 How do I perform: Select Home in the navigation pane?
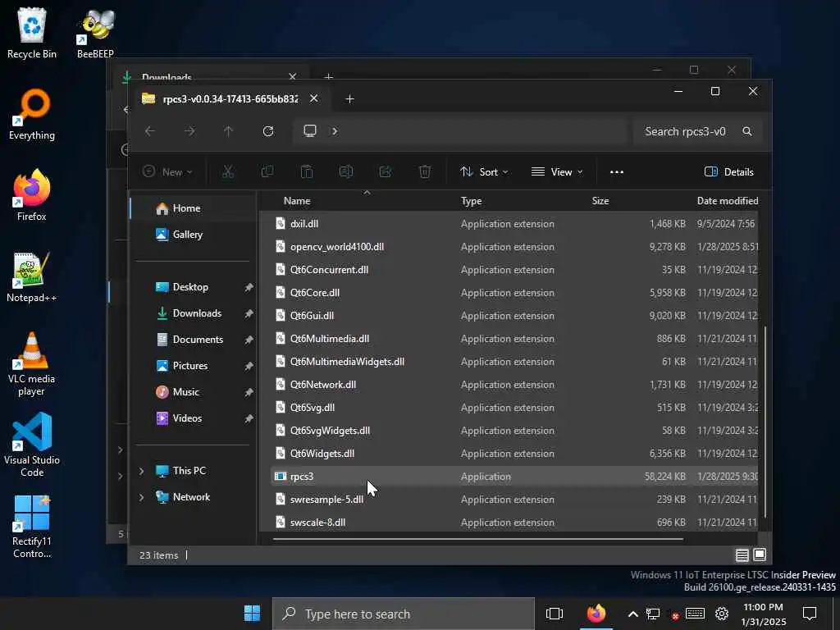(x=193, y=208)
